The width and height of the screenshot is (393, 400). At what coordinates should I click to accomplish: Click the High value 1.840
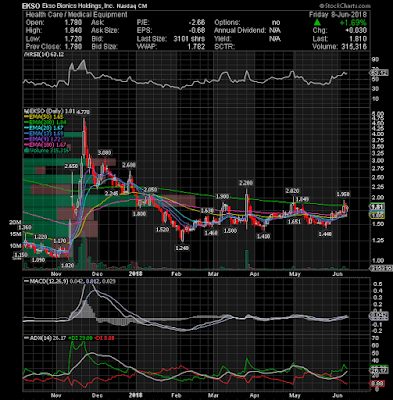(73, 31)
